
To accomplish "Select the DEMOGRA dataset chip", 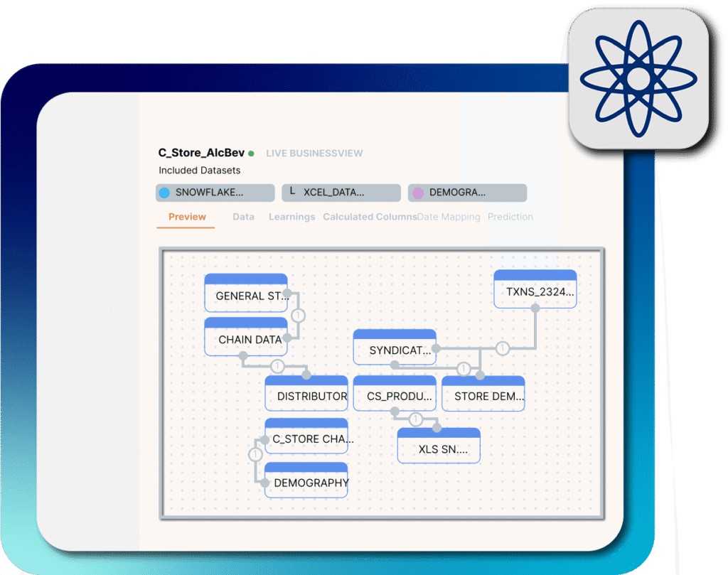I will [467, 193].
